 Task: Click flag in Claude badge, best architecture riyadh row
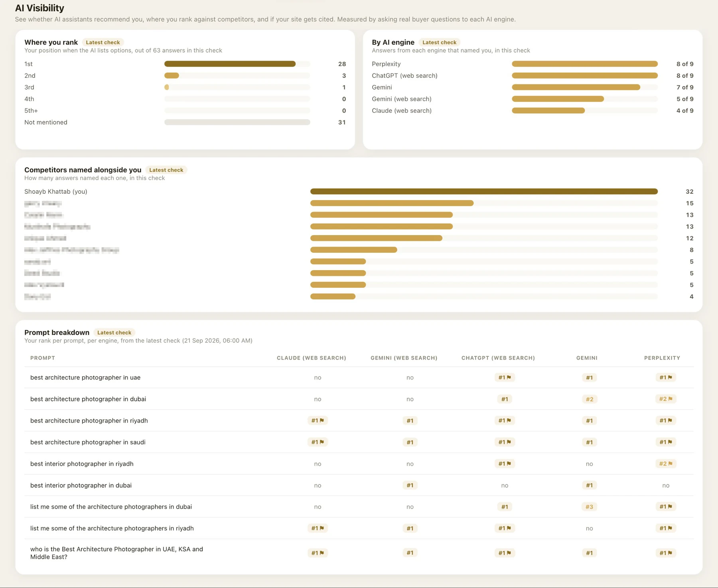click(x=322, y=420)
